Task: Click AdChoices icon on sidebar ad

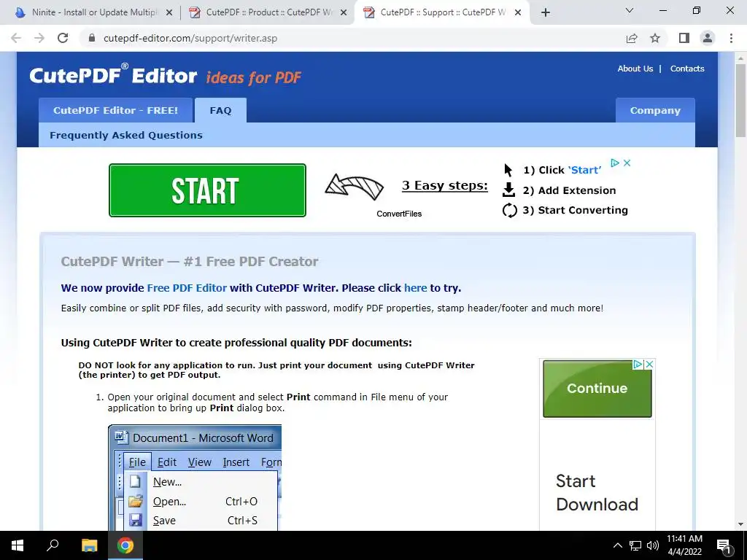Action: coord(638,365)
